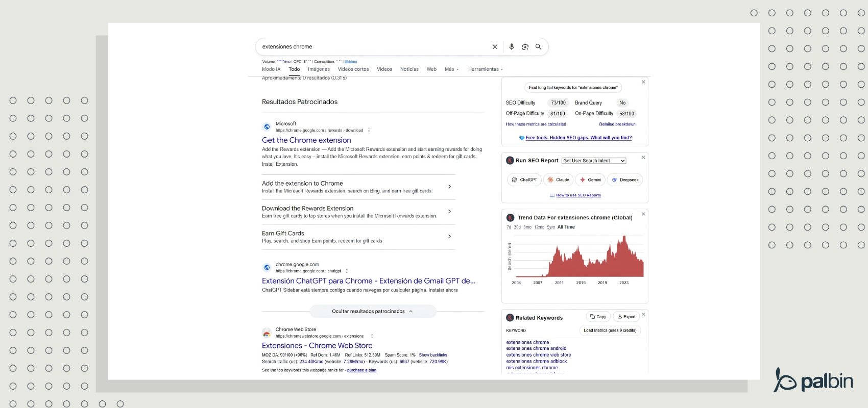
Task: Open 'extensiones chrome adblock' keyword
Action: click(x=537, y=361)
